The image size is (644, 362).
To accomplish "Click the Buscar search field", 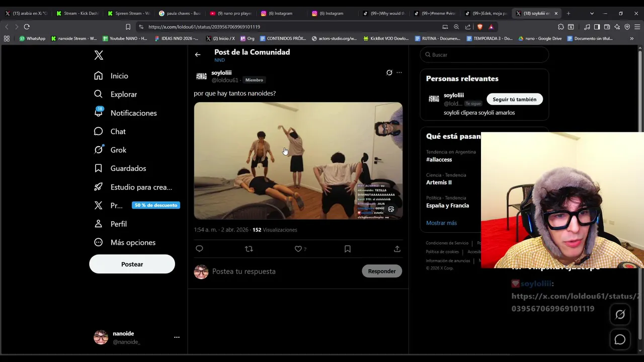I will [484, 55].
